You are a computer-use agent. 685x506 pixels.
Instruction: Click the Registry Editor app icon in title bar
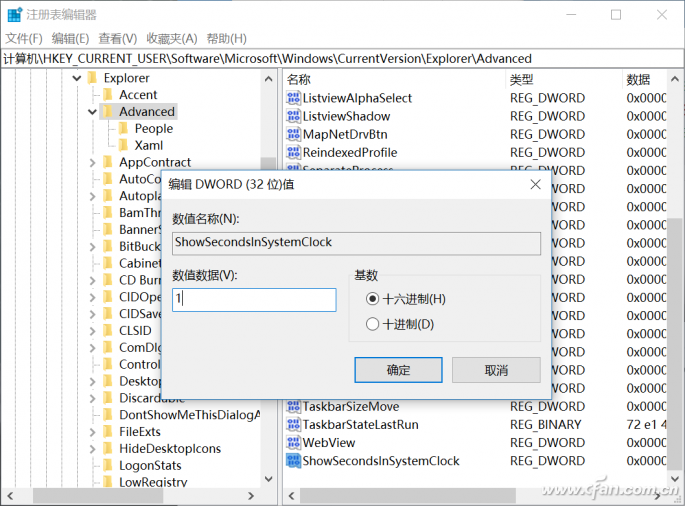[x=14, y=15]
